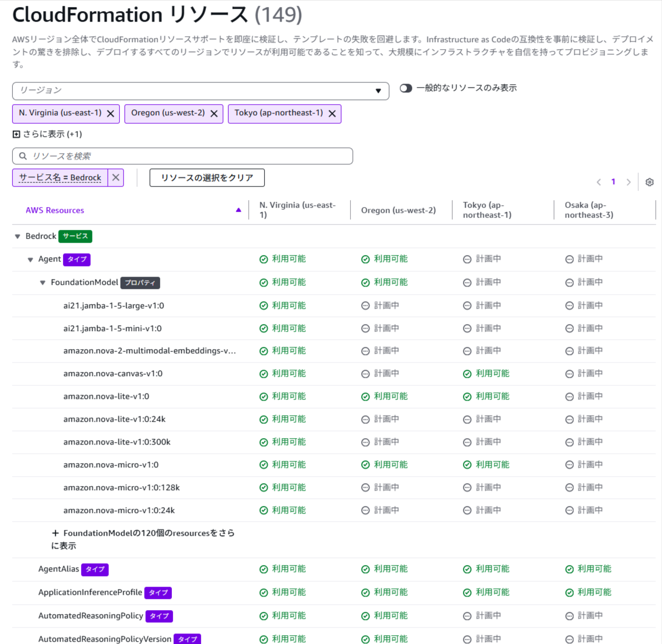Click the sort arrow in AWS Resources column

tap(239, 210)
